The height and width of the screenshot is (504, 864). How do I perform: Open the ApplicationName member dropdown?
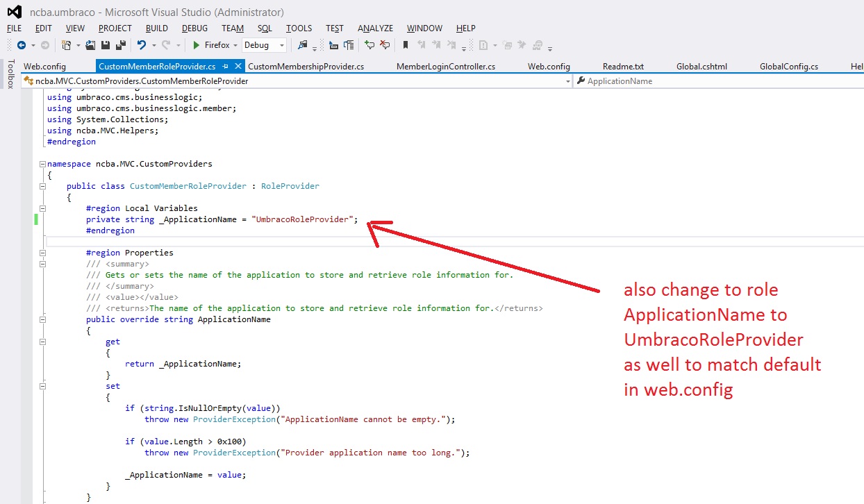pos(720,81)
